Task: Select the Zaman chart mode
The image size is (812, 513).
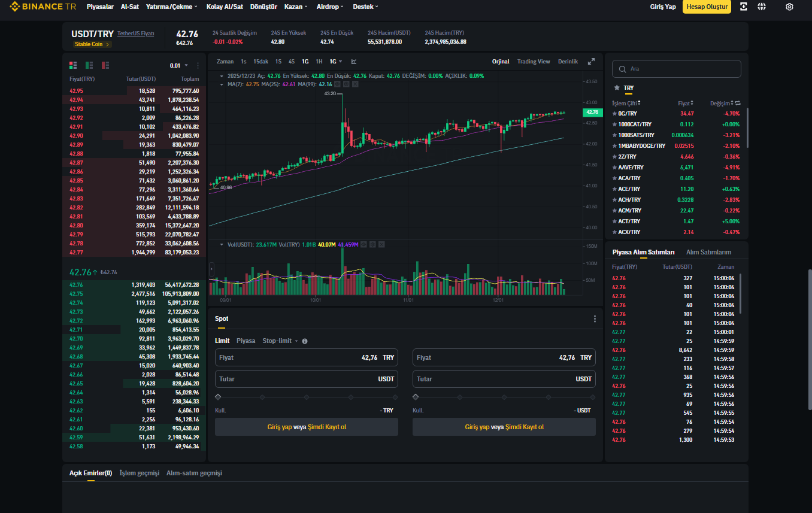Action: [x=225, y=62]
